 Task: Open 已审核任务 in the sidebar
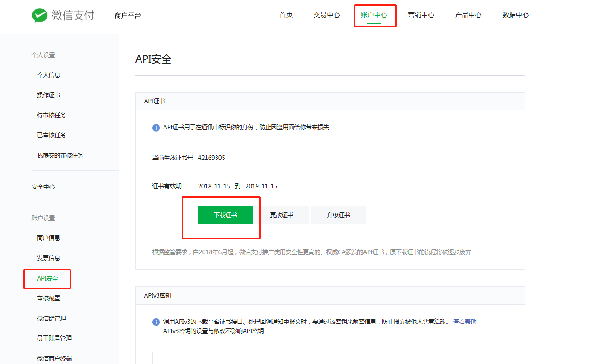tap(52, 135)
